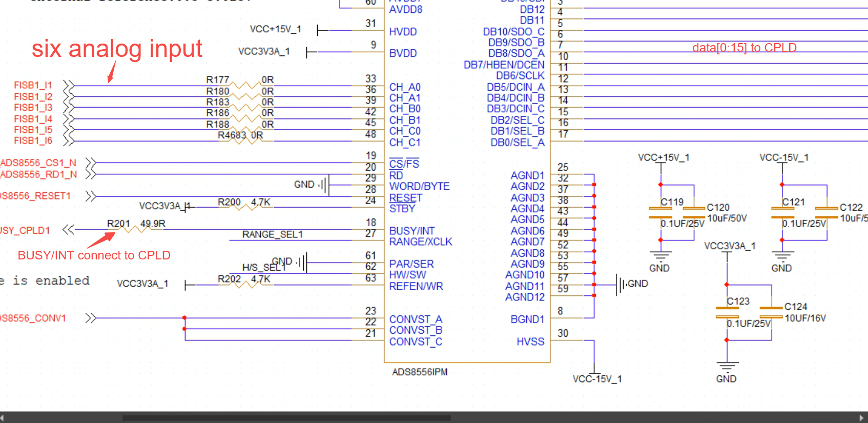Click the FISB1_I4 port label
868x423 pixels.
click(x=33, y=118)
